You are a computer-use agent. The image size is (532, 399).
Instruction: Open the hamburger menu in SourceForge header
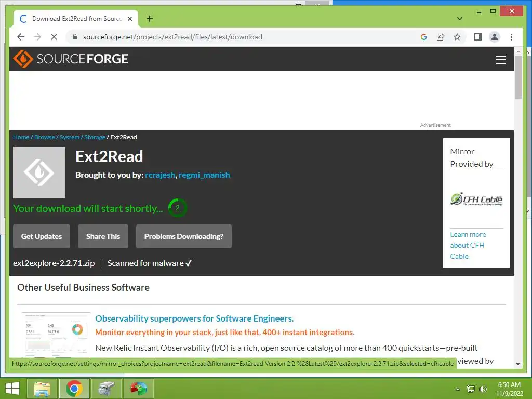pyautogui.click(x=500, y=59)
